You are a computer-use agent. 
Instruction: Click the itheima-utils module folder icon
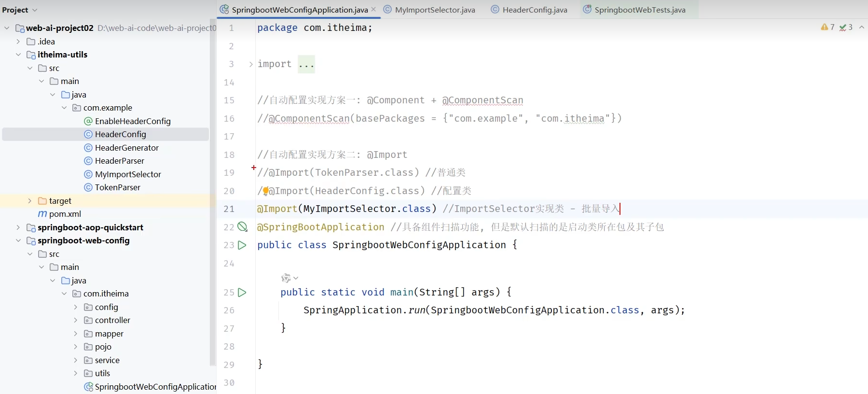point(31,55)
